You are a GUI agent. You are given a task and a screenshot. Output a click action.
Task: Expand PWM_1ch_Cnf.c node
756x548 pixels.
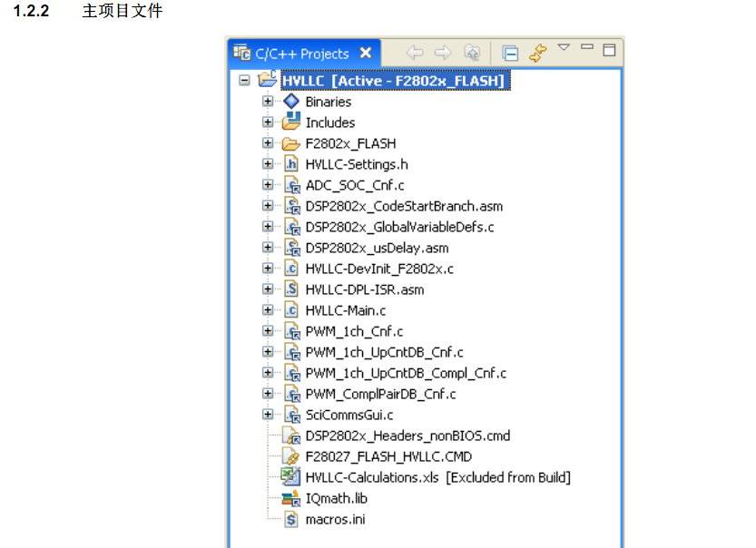click(268, 330)
